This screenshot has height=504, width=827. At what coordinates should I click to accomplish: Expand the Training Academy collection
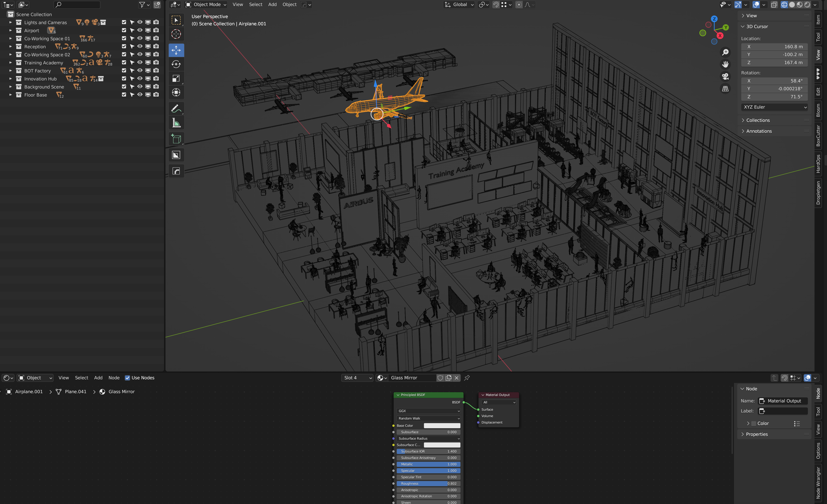tap(10, 63)
